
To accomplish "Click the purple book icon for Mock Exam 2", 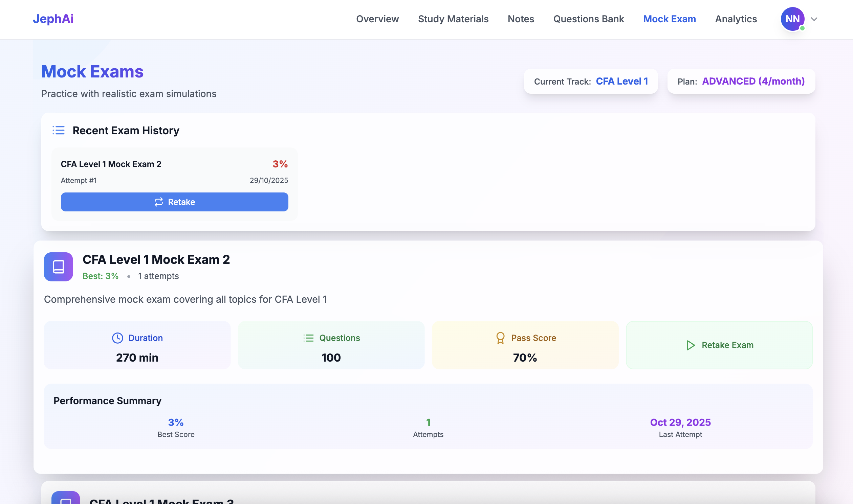I will (x=59, y=267).
